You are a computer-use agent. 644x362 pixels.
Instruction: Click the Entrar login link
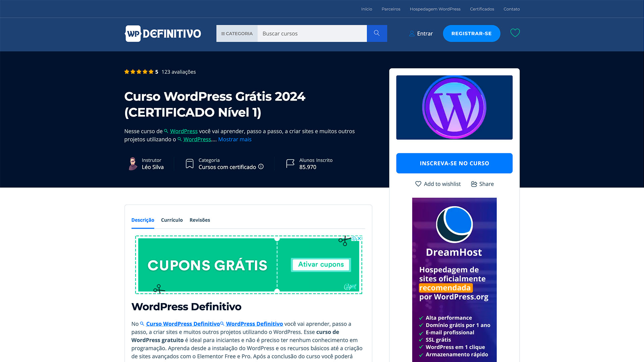coord(425,34)
